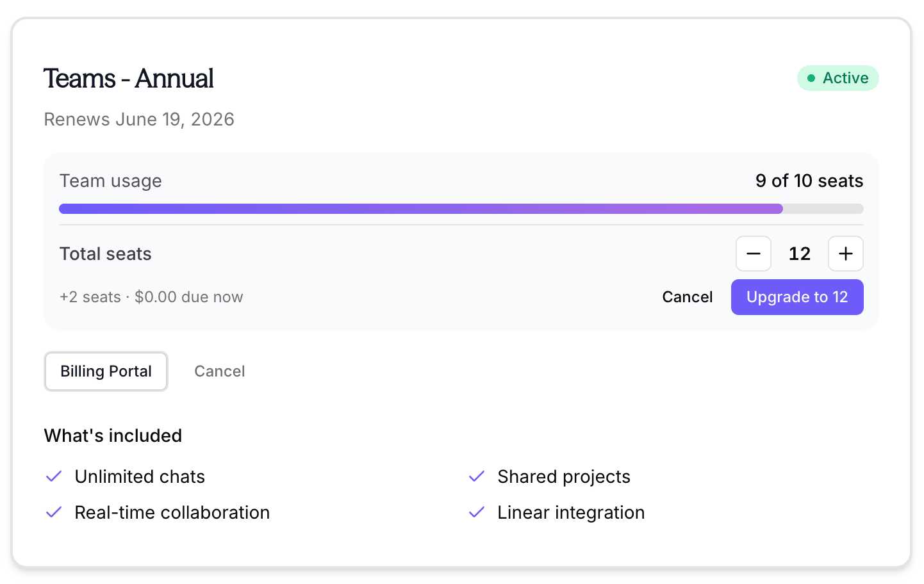
Task: Click the team usage progress bar
Action: point(461,209)
